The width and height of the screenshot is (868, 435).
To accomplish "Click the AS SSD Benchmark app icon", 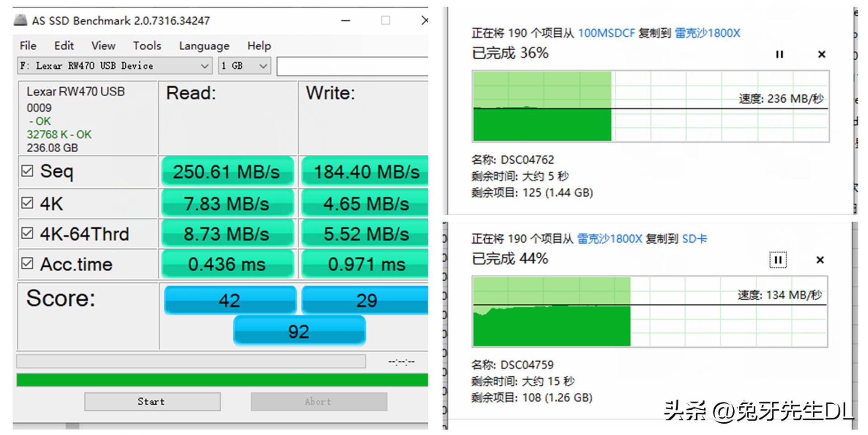I will (20, 20).
